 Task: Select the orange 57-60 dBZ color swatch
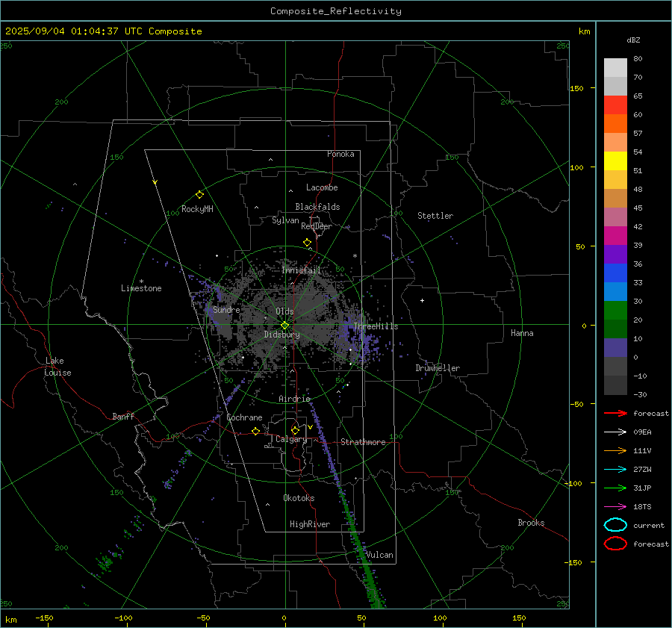(615, 124)
